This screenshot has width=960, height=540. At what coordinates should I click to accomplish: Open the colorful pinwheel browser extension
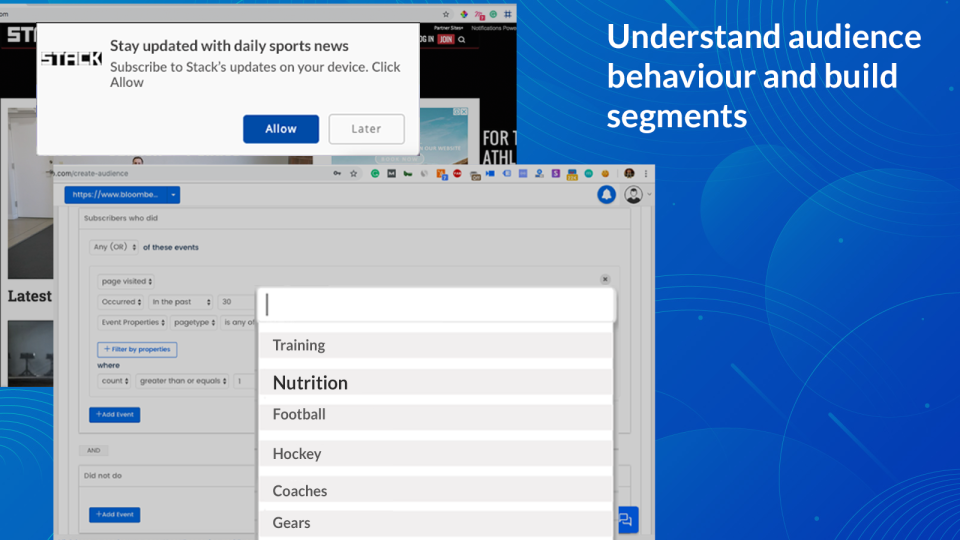463,14
